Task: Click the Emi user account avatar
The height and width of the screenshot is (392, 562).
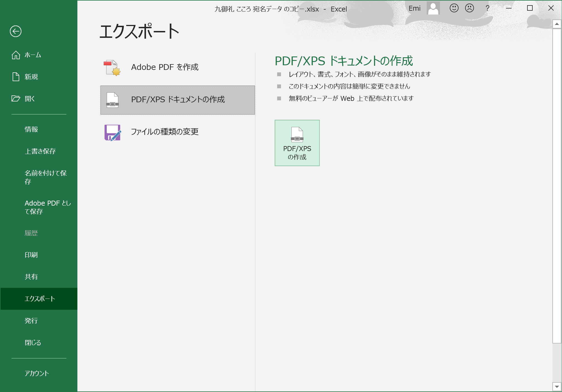Action: (433, 8)
